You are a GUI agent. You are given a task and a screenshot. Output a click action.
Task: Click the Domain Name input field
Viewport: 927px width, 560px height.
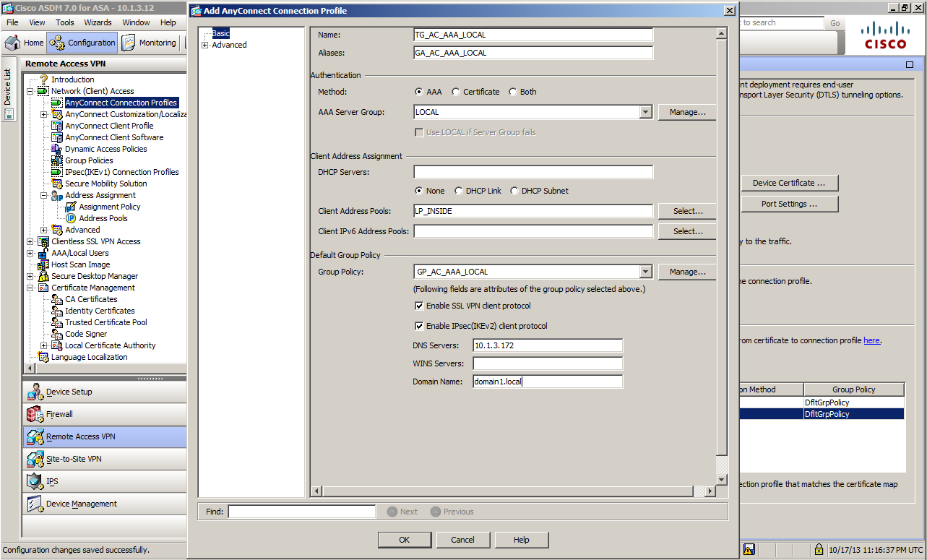coord(548,382)
